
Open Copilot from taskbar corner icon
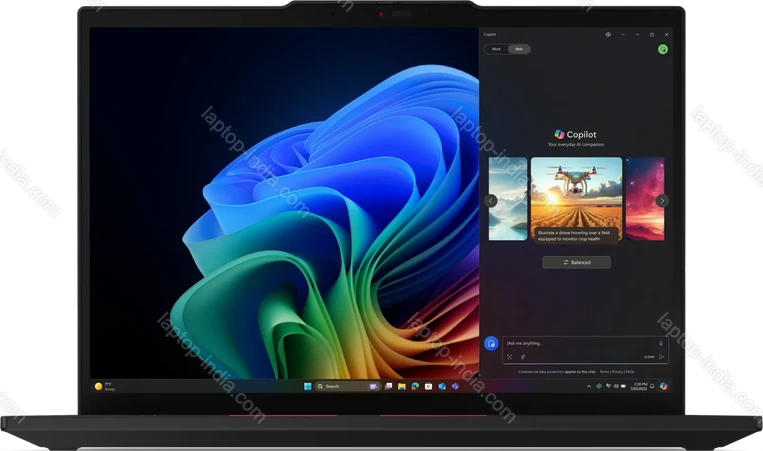[x=664, y=386]
